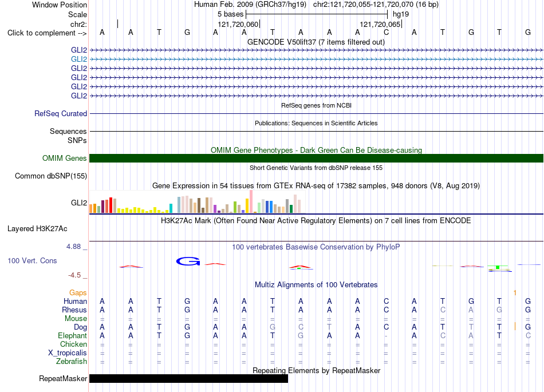Viewport: 544px width, 392px height.
Task: Open 'Repeating Elements by RepeatMasker' track title
Action: click(316, 370)
